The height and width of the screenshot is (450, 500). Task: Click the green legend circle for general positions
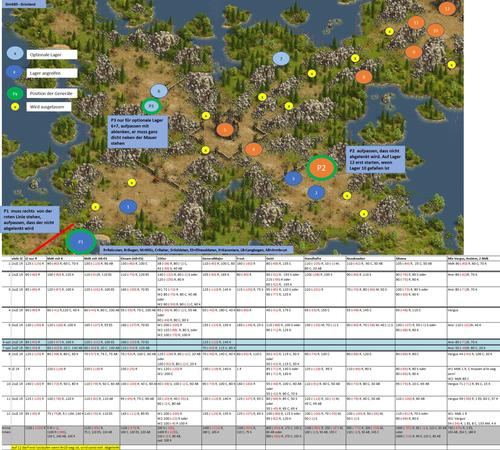click(15, 94)
